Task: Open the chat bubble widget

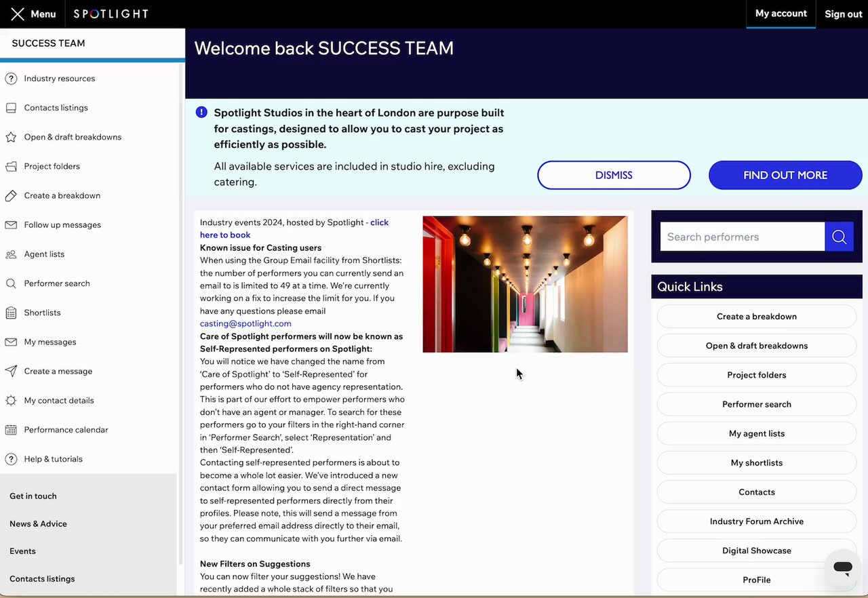Action: click(843, 567)
